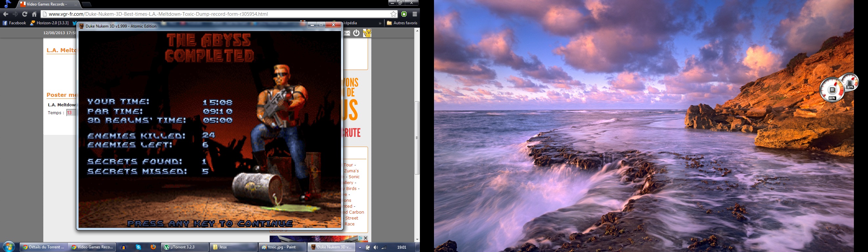The height and width of the screenshot is (252, 868).
Task: Bookmark this page with the star icon
Action: pos(393,14)
